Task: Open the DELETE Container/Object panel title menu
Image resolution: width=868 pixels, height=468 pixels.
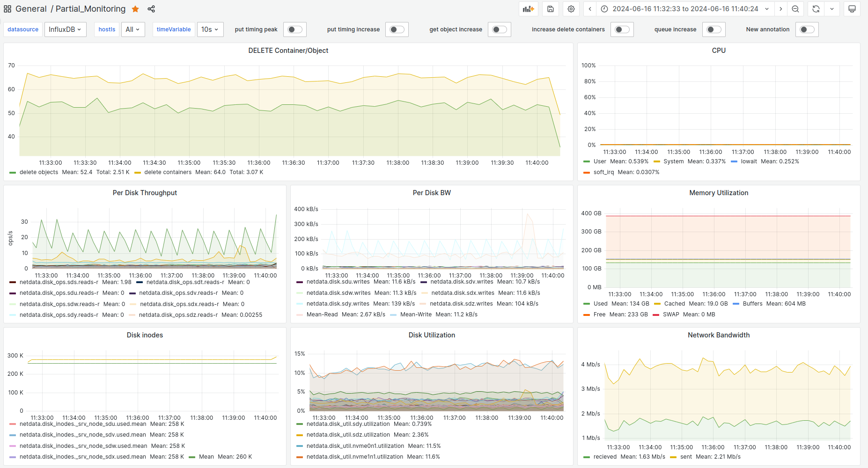Action: point(288,51)
